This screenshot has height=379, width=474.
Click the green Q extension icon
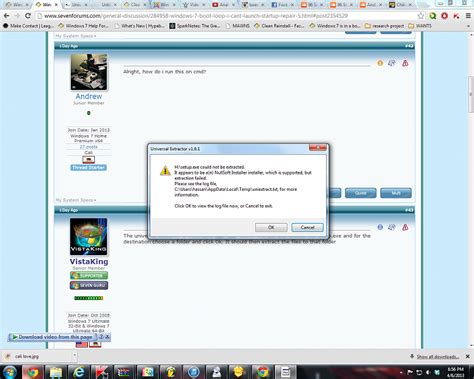click(433, 16)
